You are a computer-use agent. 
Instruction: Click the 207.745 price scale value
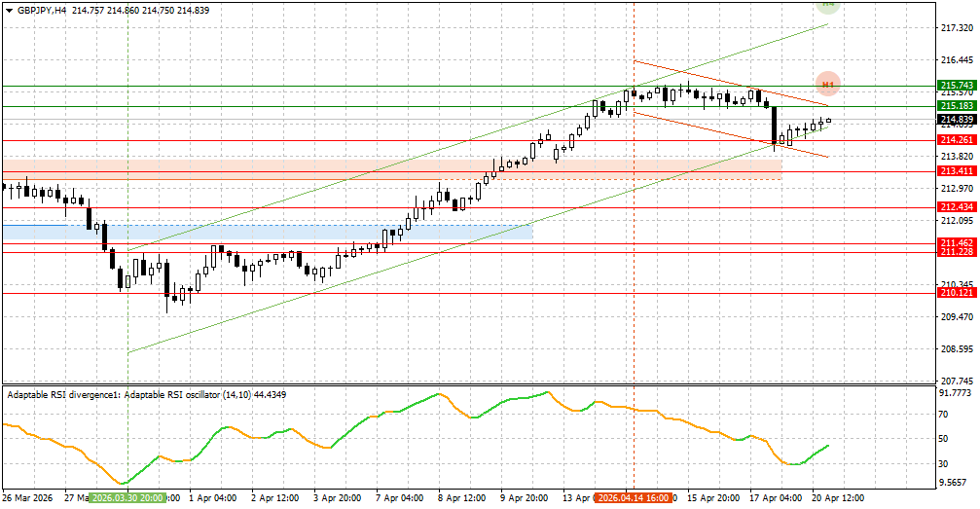957,381
